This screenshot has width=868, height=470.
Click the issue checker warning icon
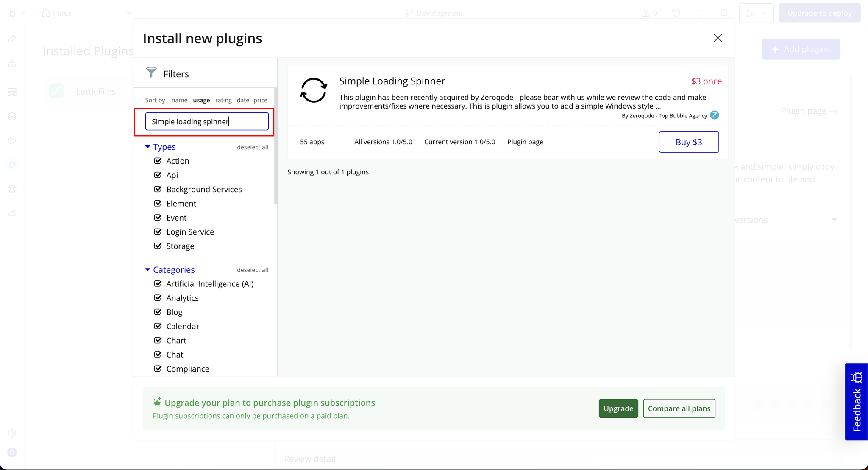[645, 13]
